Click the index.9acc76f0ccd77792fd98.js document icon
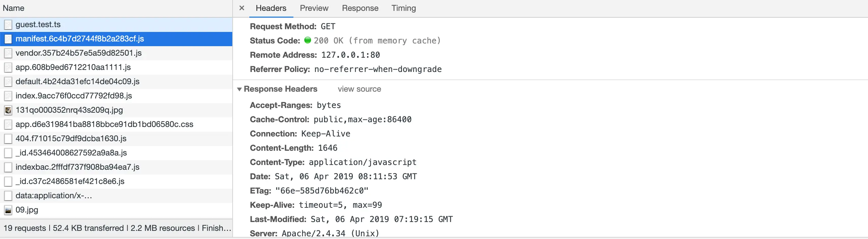Screen dimensions: 868x239 [x=8, y=96]
